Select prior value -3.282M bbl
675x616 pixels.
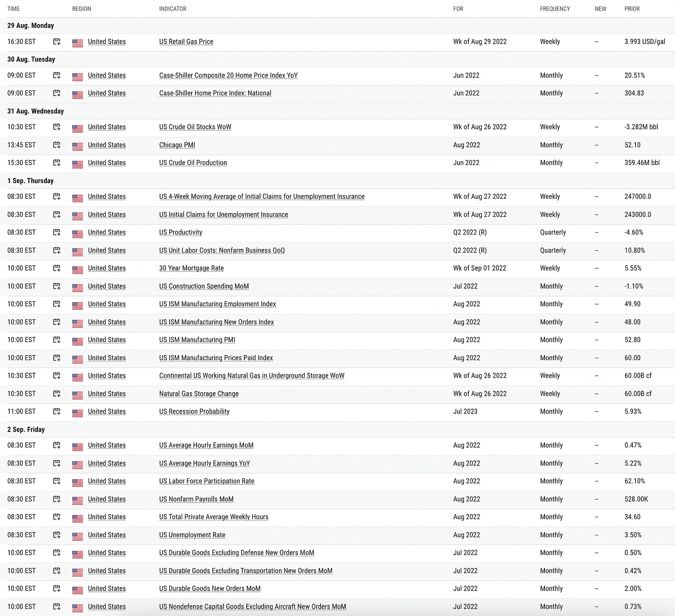[641, 127]
